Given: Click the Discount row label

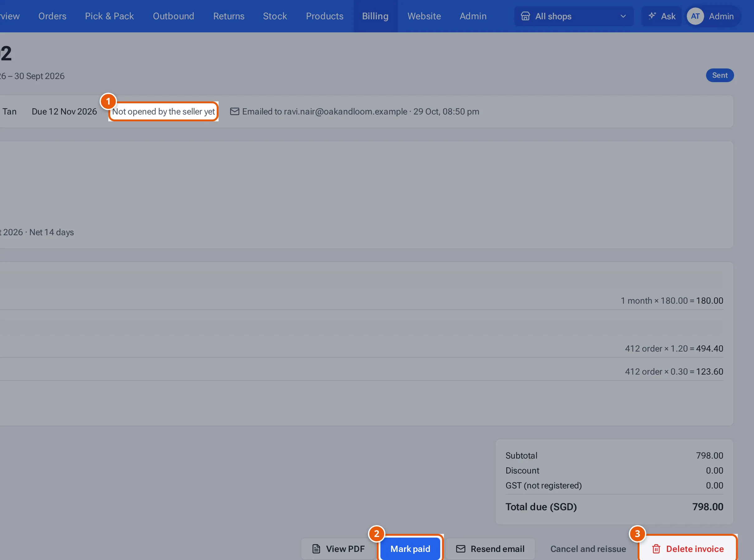Looking at the screenshot, I should (522, 470).
